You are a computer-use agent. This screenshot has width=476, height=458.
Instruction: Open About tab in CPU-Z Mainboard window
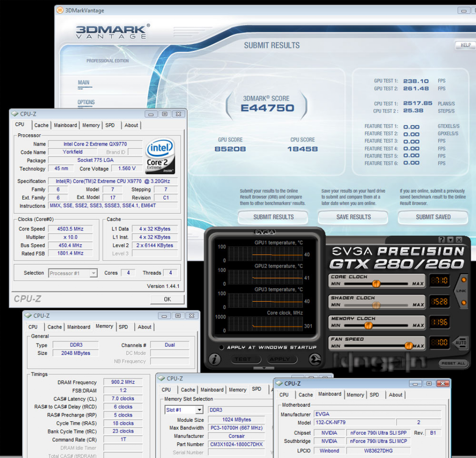tap(395, 395)
